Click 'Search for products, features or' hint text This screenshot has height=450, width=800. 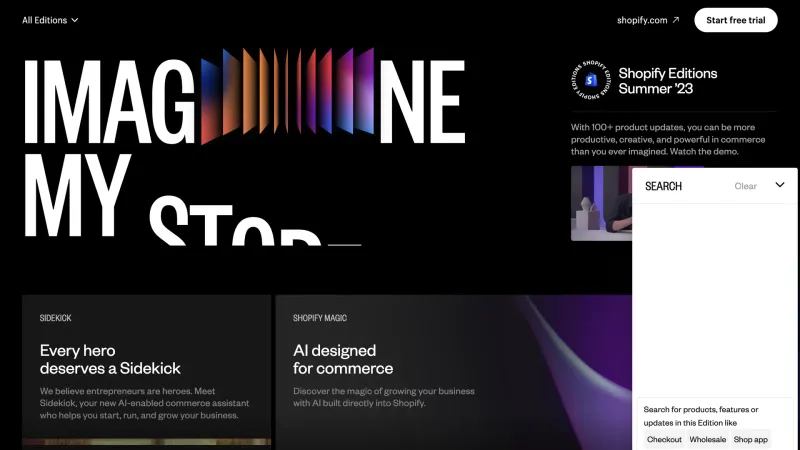click(701, 409)
